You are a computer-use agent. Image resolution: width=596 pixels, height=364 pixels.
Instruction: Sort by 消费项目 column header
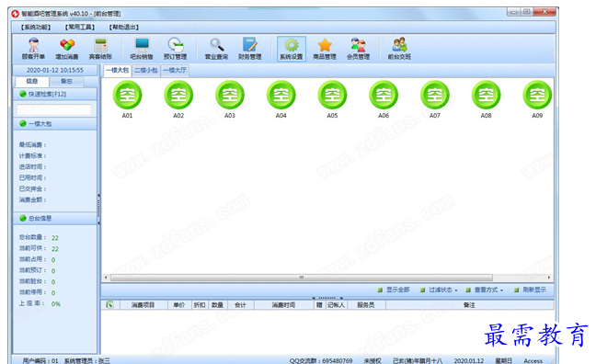[x=143, y=305]
